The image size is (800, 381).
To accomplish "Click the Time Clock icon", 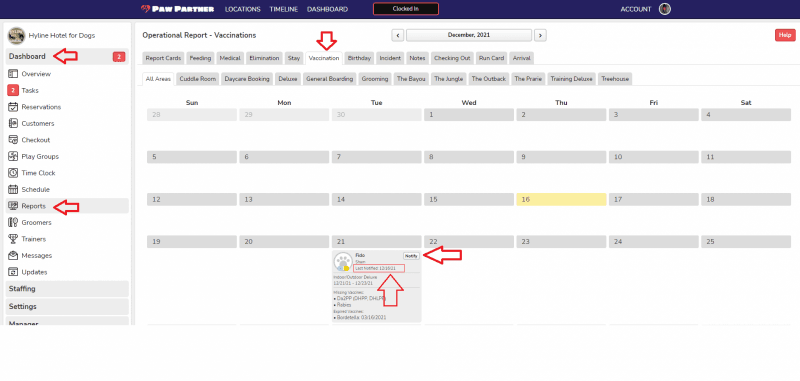I will click(13, 173).
